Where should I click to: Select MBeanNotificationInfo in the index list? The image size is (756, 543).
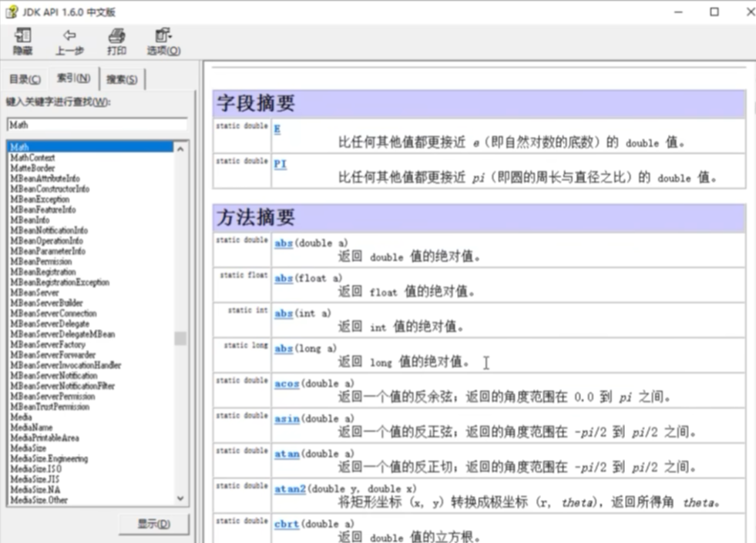pos(49,230)
